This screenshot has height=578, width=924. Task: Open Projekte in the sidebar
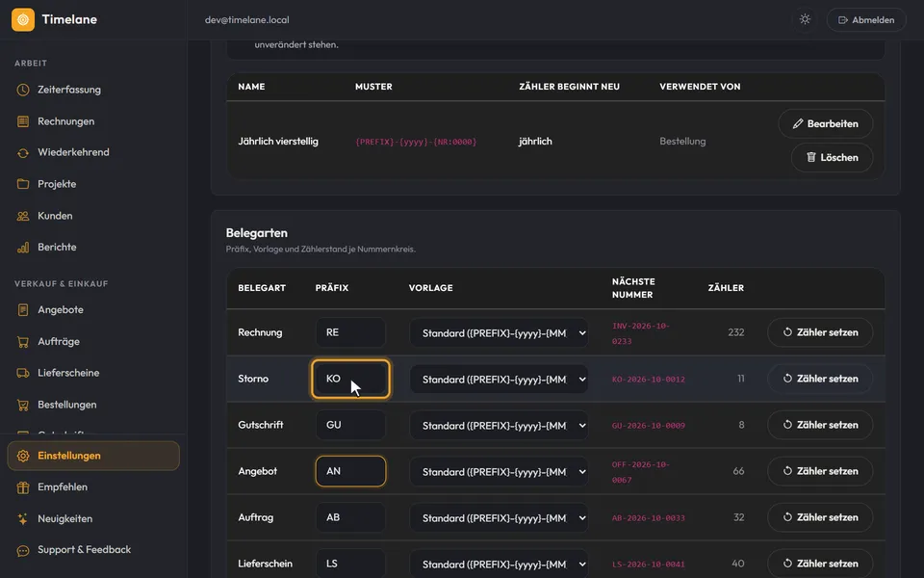[x=93, y=184]
